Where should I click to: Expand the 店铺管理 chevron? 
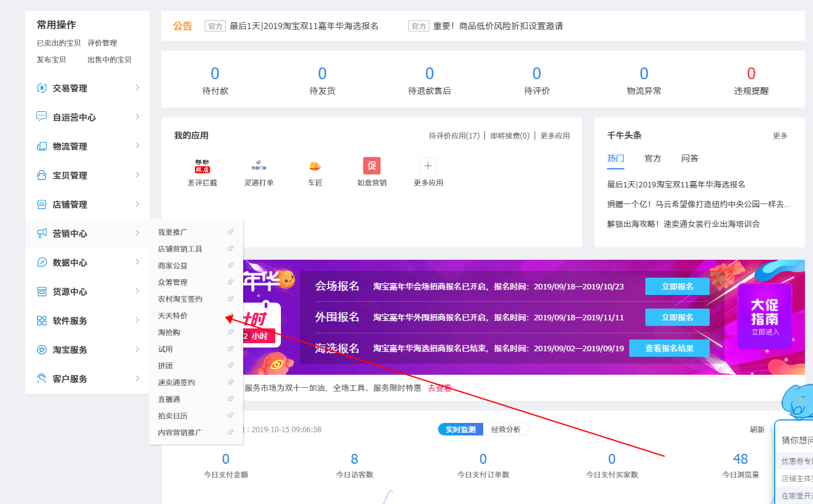tap(137, 204)
